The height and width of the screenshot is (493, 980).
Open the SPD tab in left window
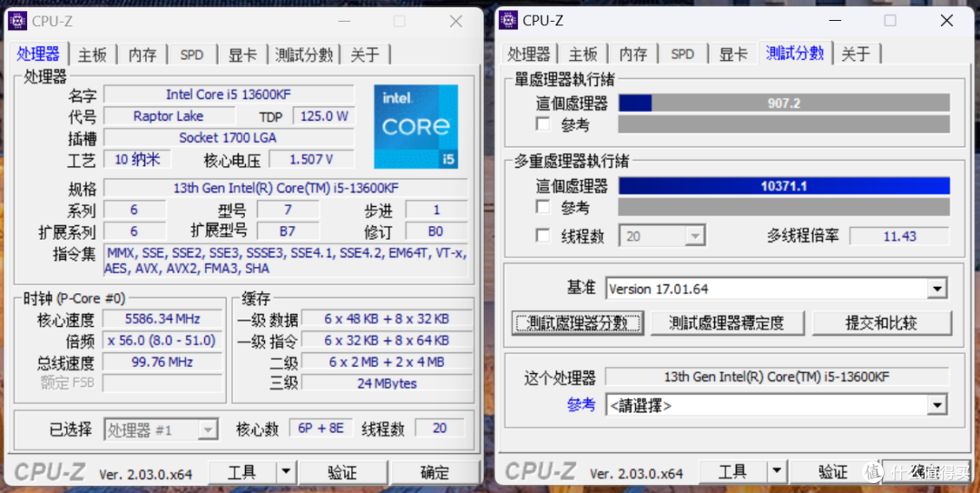tap(191, 55)
